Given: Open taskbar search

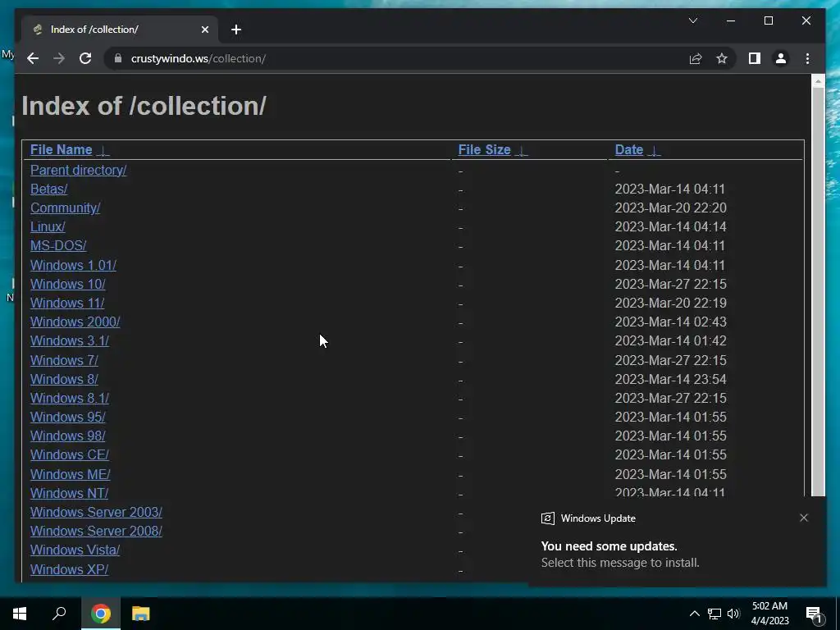Looking at the screenshot, I should click(x=59, y=614).
